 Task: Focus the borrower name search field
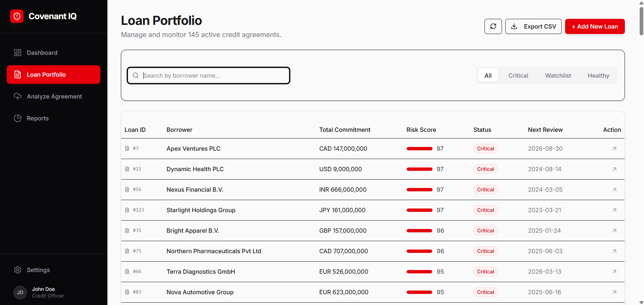(x=209, y=76)
